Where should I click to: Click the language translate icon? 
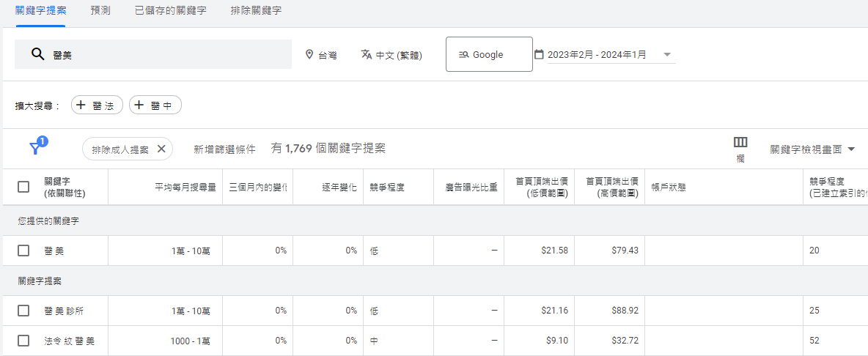[367, 55]
